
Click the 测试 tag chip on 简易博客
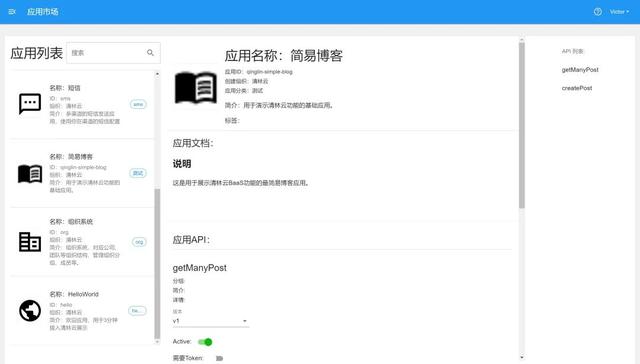tap(138, 173)
